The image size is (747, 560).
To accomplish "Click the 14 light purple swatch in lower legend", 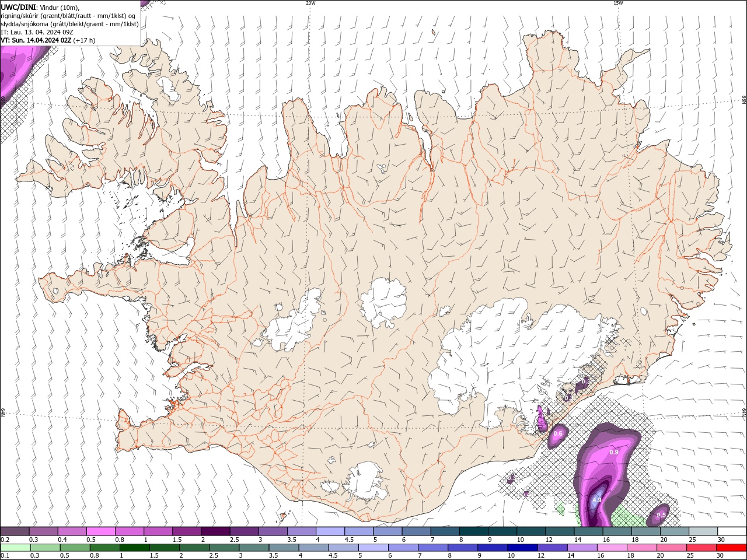I will 582,548.
